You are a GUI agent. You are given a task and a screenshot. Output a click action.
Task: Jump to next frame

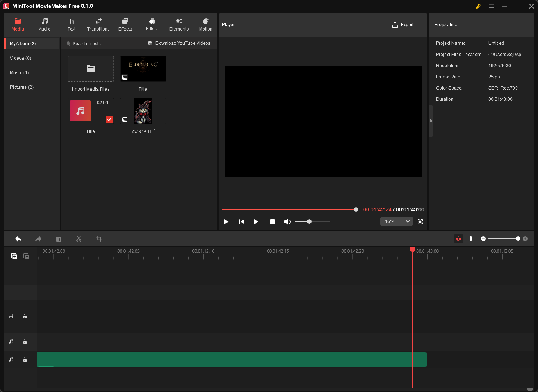(257, 222)
